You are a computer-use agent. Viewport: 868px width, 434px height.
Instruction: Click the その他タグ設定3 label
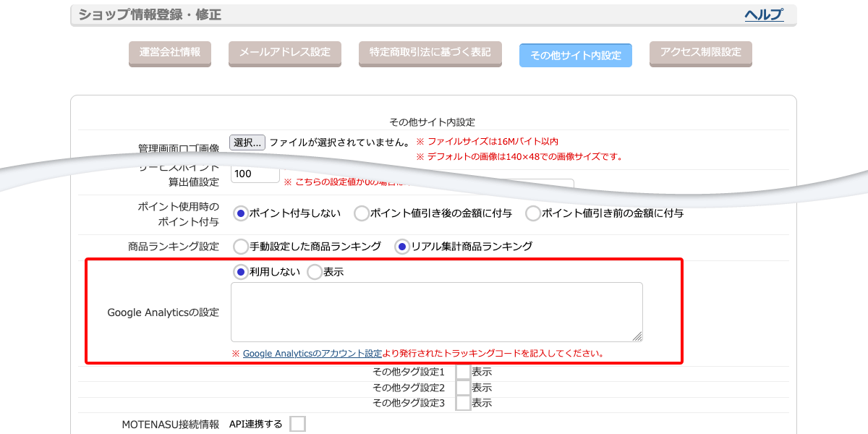(x=409, y=403)
